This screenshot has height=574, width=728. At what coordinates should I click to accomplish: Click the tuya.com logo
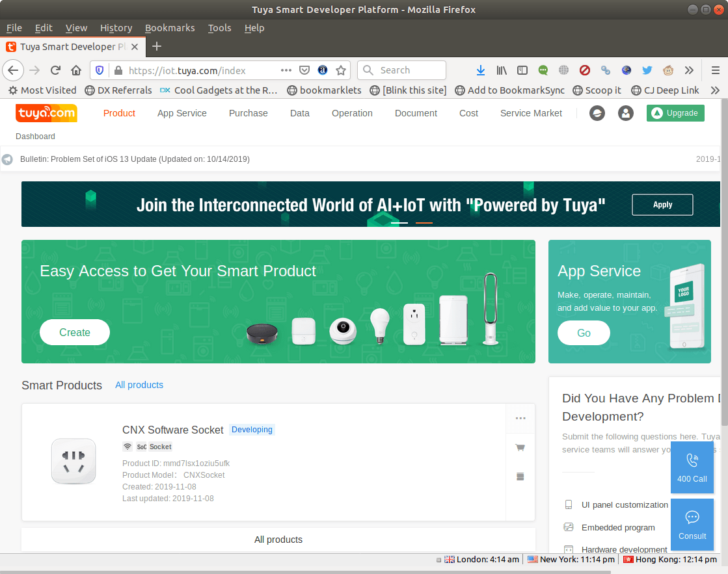pyautogui.click(x=46, y=113)
